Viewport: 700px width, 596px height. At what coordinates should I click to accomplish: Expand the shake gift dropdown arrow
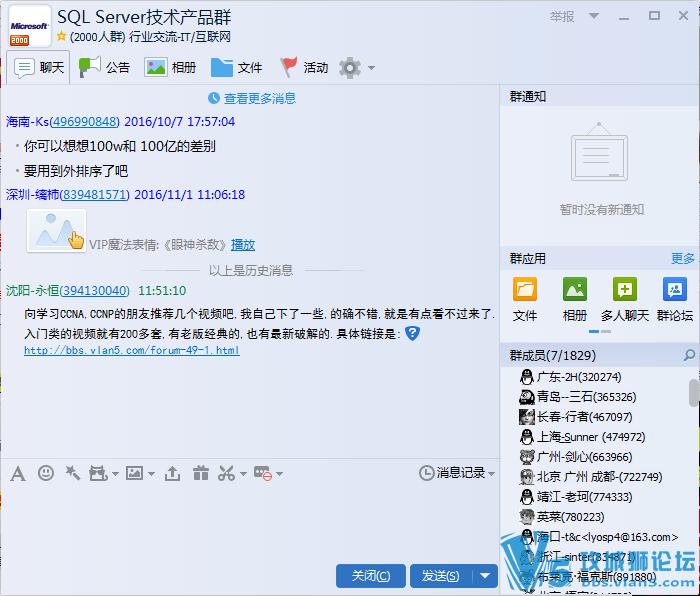(x=115, y=474)
